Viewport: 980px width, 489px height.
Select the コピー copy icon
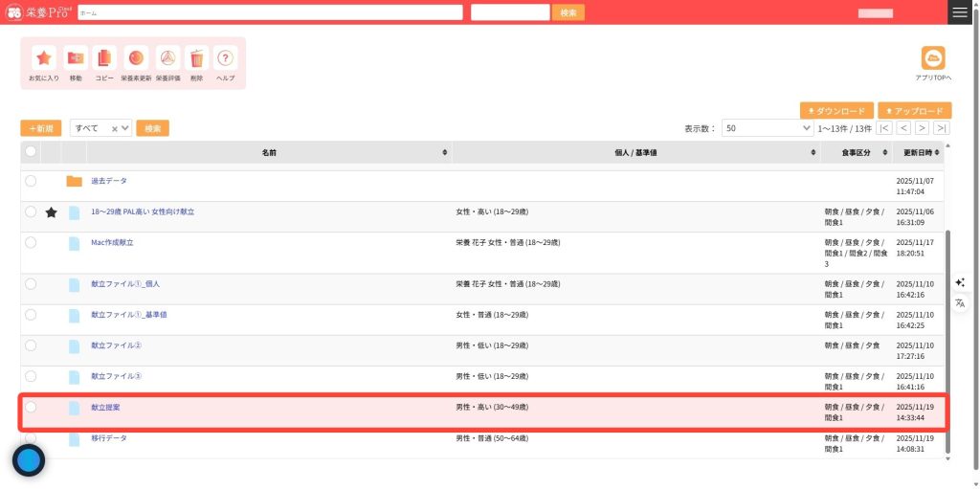click(104, 58)
